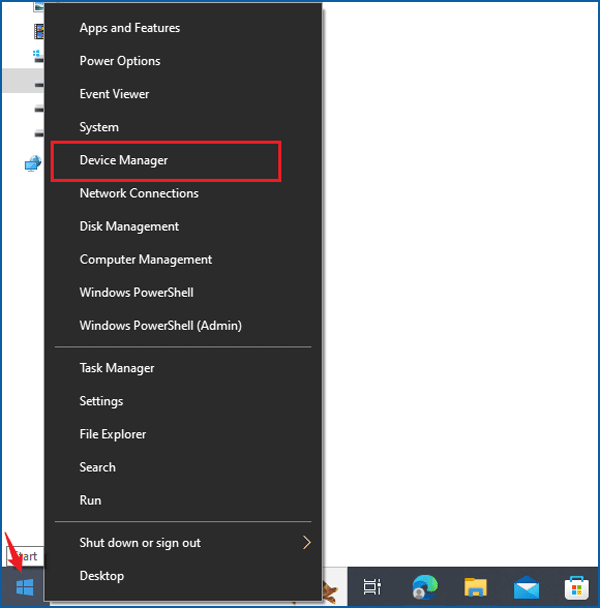The height and width of the screenshot is (608, 600).
Task: Open Microsoft Store taskbar icon
Action: coord(576,587)
